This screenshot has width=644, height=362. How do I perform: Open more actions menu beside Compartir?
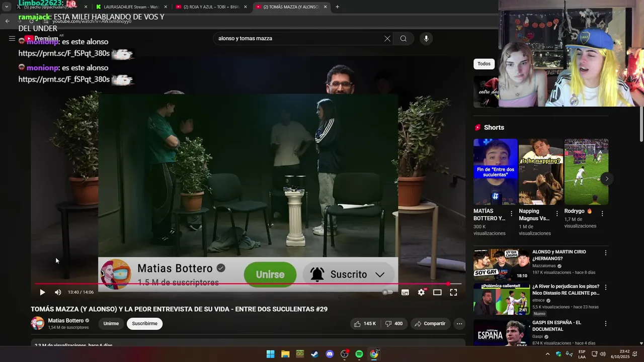tap(459, 324)
